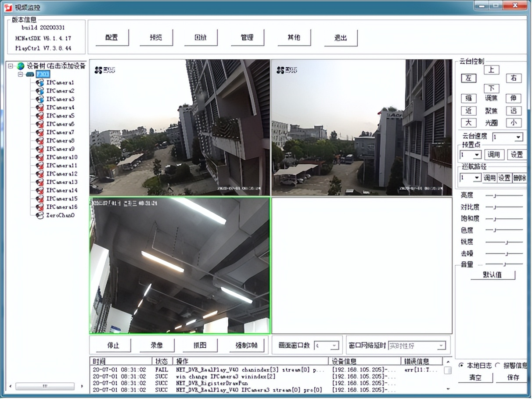The height and width of the screenshot is (399, 532).
Task: Click the IPCamera10 offline camera icon
Action: click(40, 157)
